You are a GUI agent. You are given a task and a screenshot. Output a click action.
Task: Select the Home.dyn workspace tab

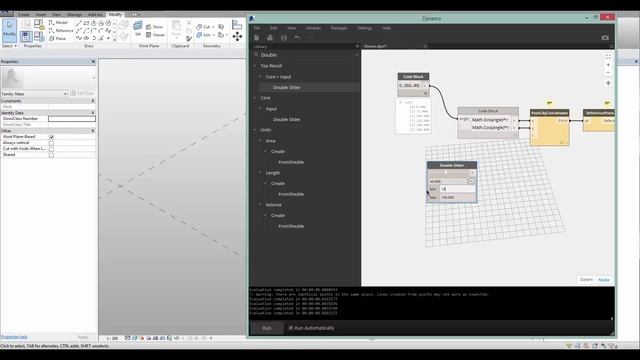pos(375,46)
